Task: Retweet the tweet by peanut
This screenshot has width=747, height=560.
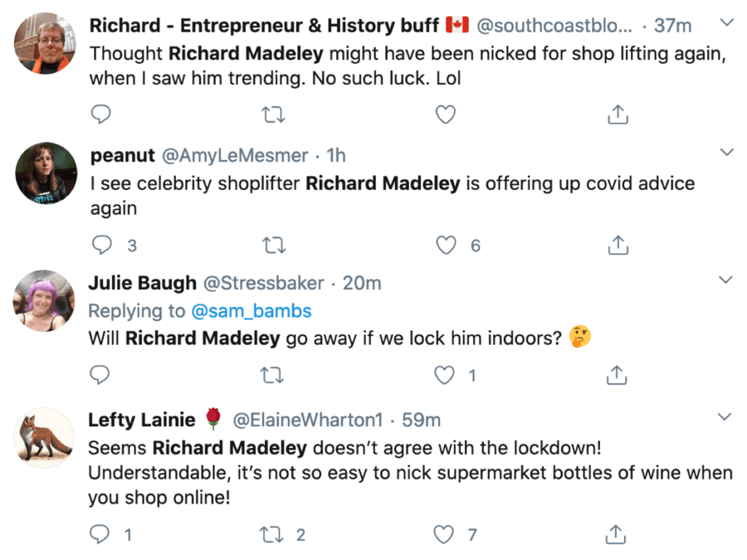Action: pyautogui.click(x=271, y=245)
